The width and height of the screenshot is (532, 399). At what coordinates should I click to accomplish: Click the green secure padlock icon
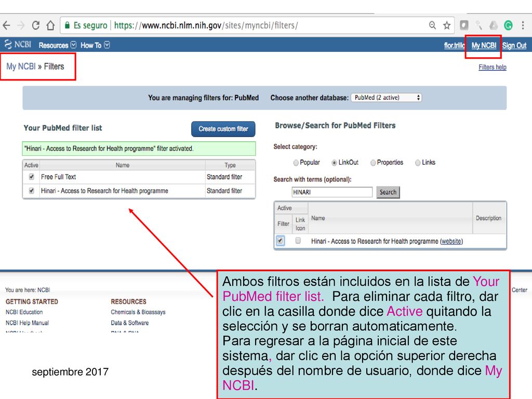(x=67, y=25)
